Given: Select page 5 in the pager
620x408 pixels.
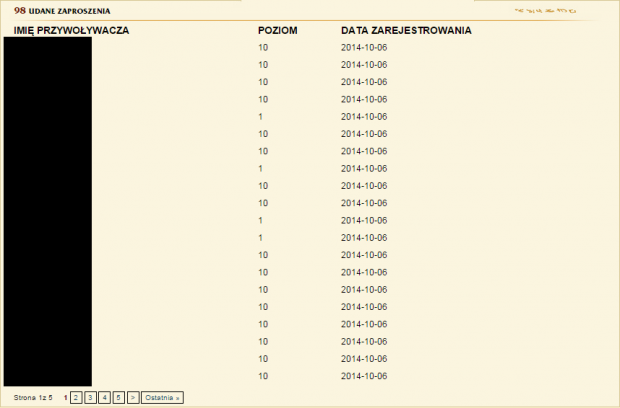Looking at the screenshot, I should point(119,398).
